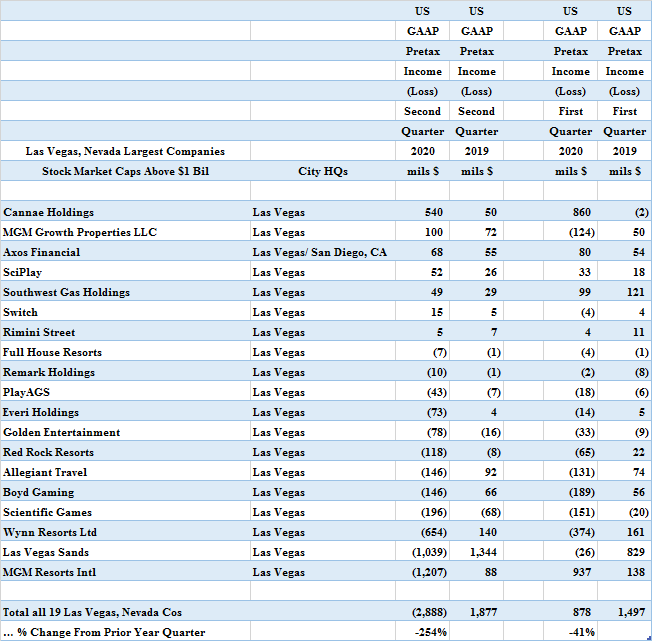The width and height of the screenshot is (652, 641).
Task: Select the MGM Resorts Intl row label
Action: [x=49, y=572]
